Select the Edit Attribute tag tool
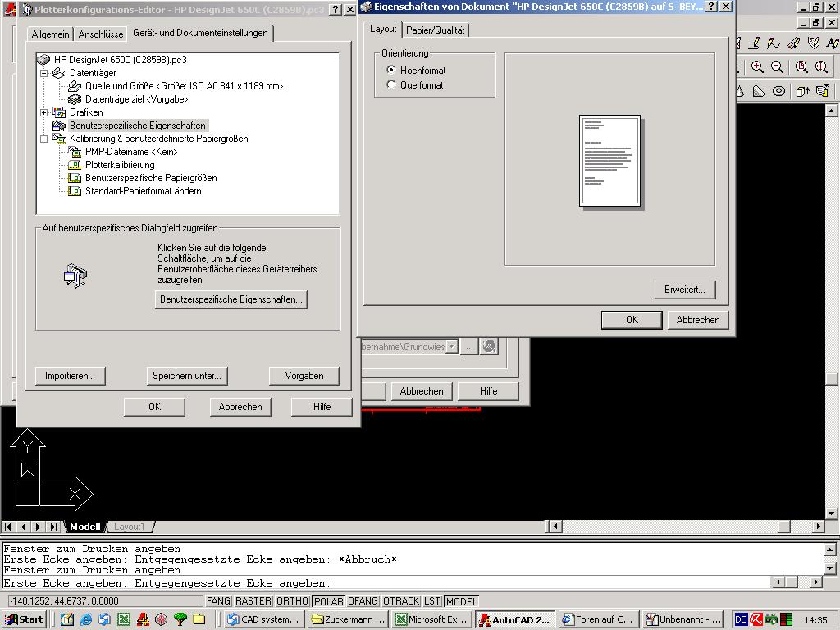The height and width of the screenshot is (630, 840). point(813,43)
